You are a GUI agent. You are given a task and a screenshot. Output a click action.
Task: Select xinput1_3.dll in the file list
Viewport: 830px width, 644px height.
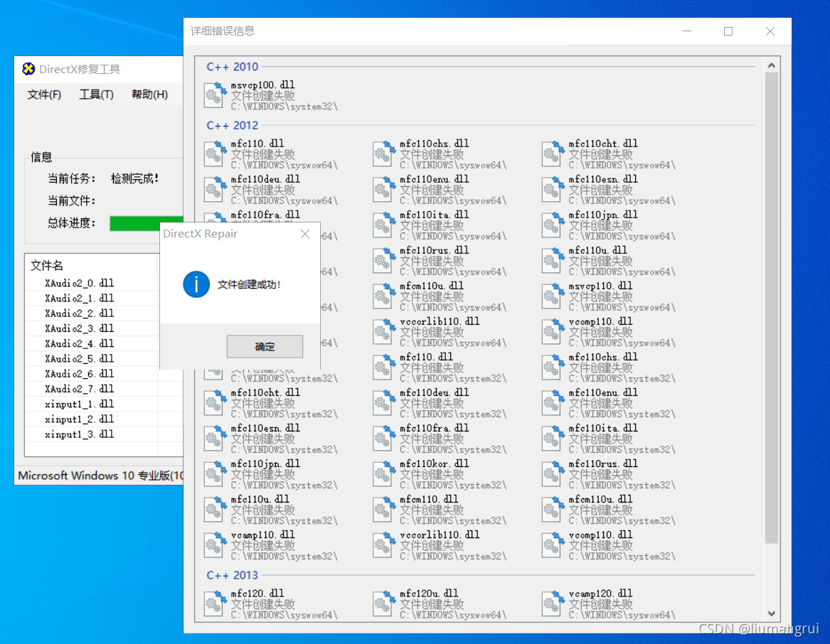click(79, 434)
